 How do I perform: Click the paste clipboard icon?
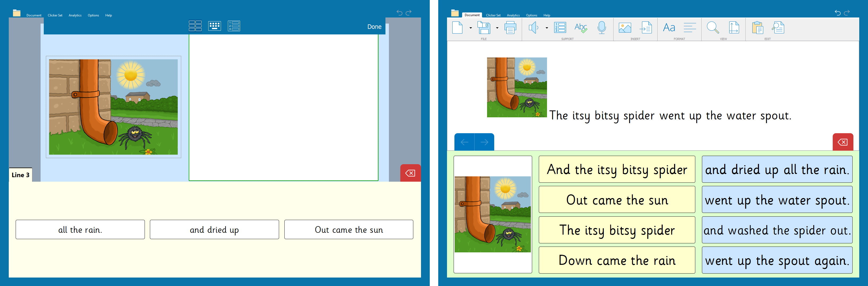tap(757, 28)
